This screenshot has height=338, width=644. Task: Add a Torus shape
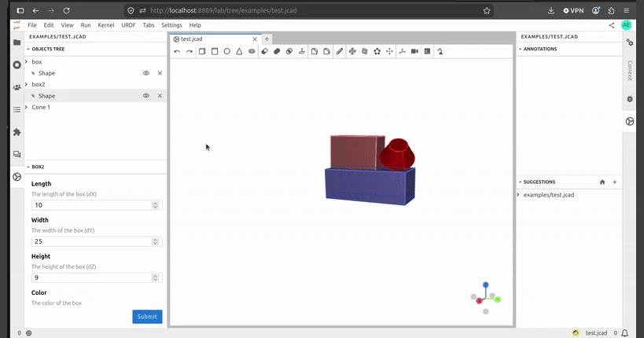tap(252, 51)
